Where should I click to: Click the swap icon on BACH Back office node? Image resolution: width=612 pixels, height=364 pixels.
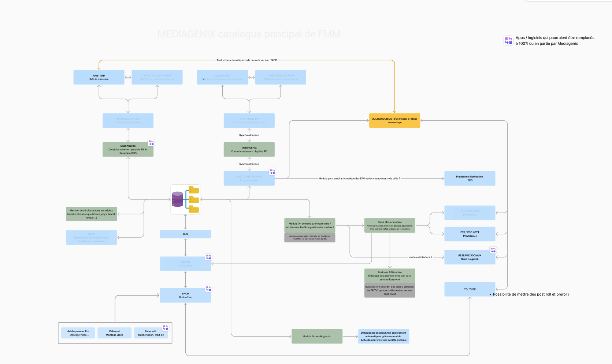pos(208,288)
